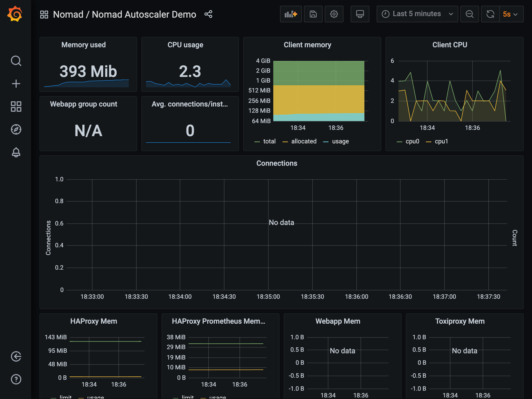Screen dimensions: 532x399
Task: Toggle the allocated series in legend
Action: click(304, 141)
